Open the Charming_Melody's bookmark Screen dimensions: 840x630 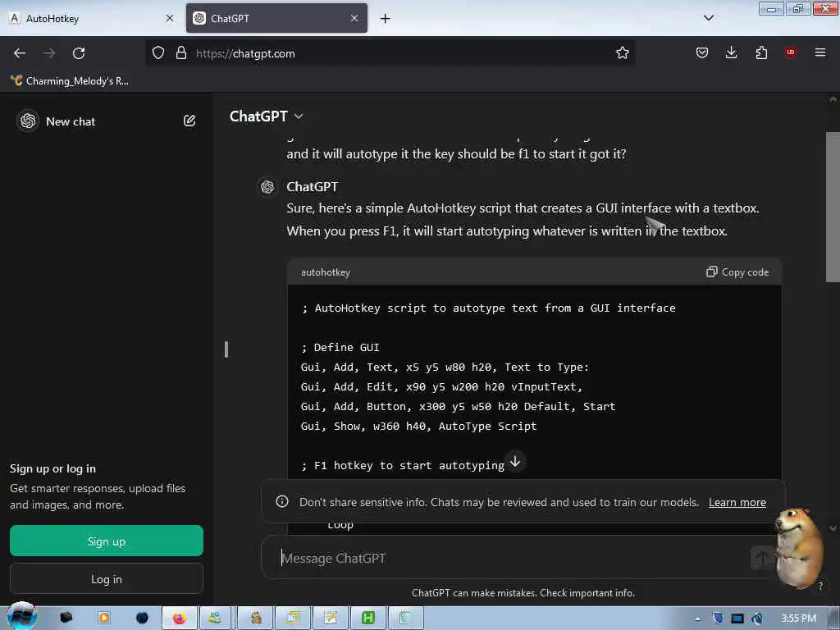click(70, 81)
